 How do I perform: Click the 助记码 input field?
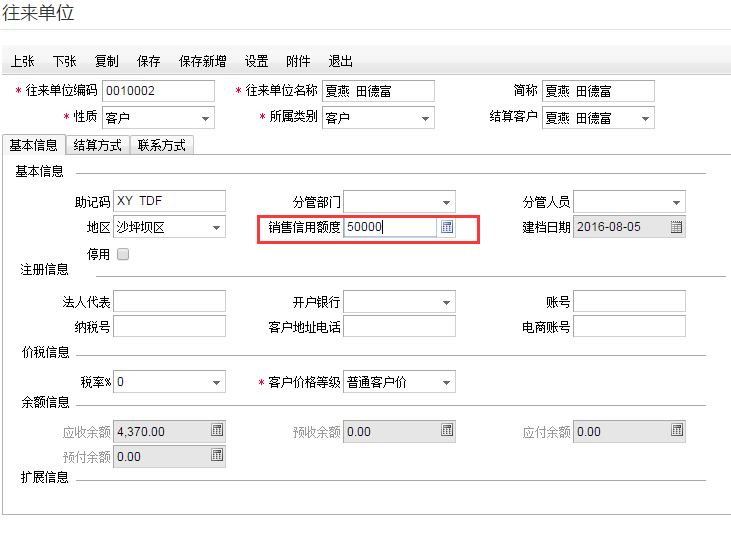point(169,201)
